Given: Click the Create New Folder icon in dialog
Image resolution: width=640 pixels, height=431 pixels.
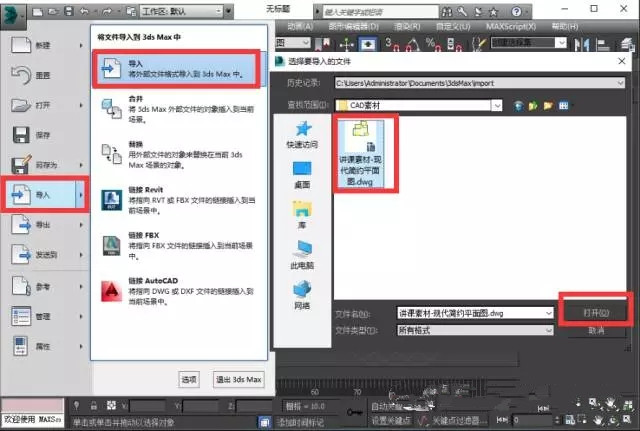Looking at the screenshot, I should (x=548, y=106).
